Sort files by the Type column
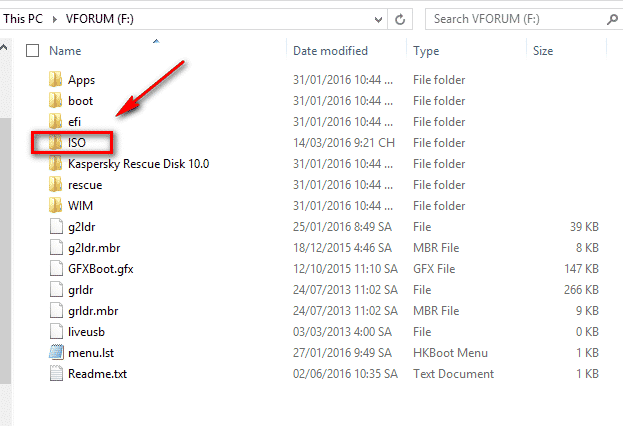The width and height of the screenshot is (623, 426). (426, 51)
